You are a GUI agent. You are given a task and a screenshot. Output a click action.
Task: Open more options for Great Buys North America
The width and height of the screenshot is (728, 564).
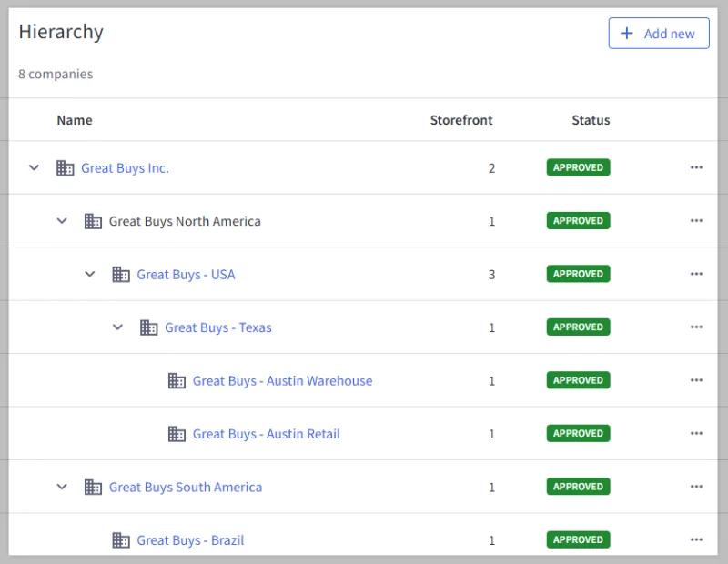[x=696, y=220]
